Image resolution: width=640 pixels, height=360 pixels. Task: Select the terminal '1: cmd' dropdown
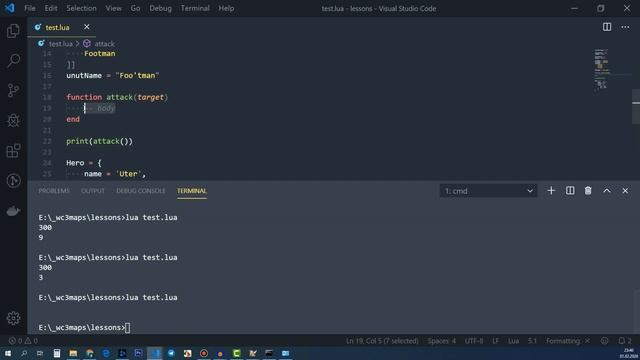[488, 191]
